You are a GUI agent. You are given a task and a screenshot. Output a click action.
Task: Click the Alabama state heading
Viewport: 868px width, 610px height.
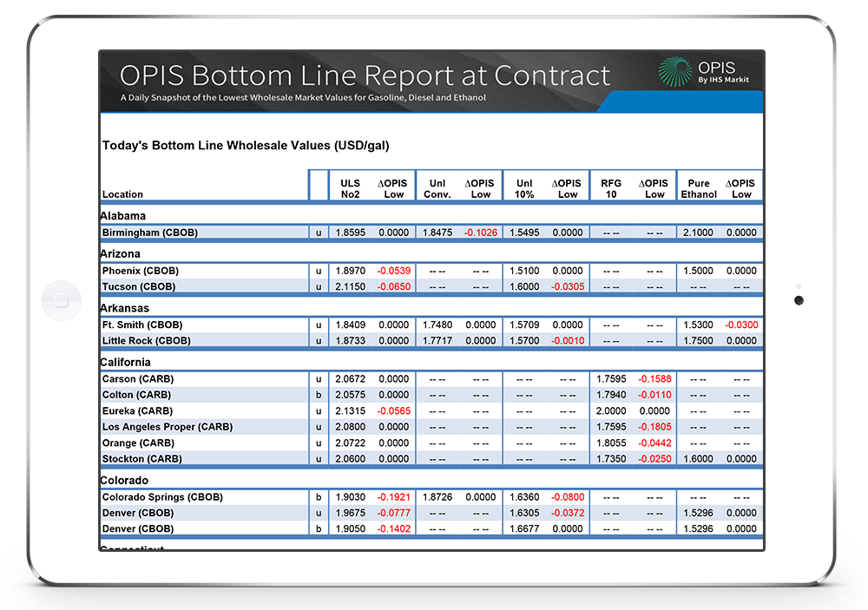click(123, 215)
